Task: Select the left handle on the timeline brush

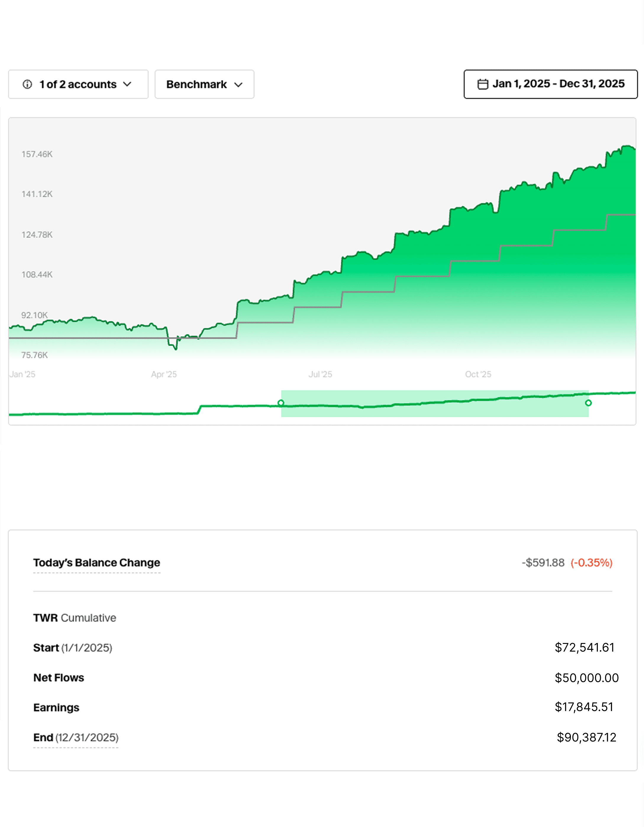Action: (281, 403)
